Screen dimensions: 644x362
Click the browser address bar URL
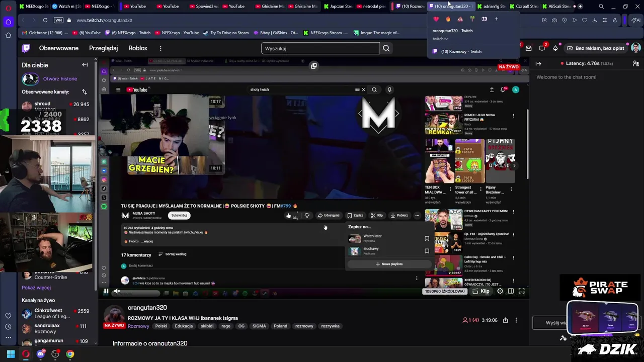(x=104, y=20)
